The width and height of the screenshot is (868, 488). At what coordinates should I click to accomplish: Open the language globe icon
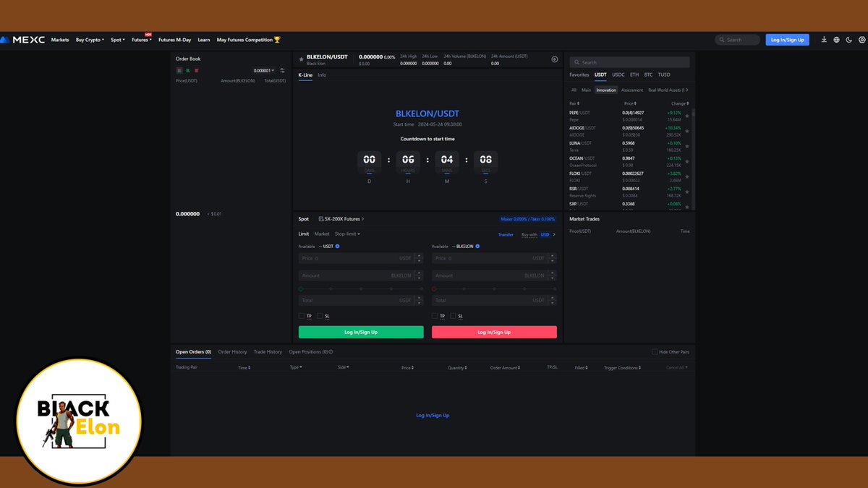pyautogui.click(x=836, y=40)
